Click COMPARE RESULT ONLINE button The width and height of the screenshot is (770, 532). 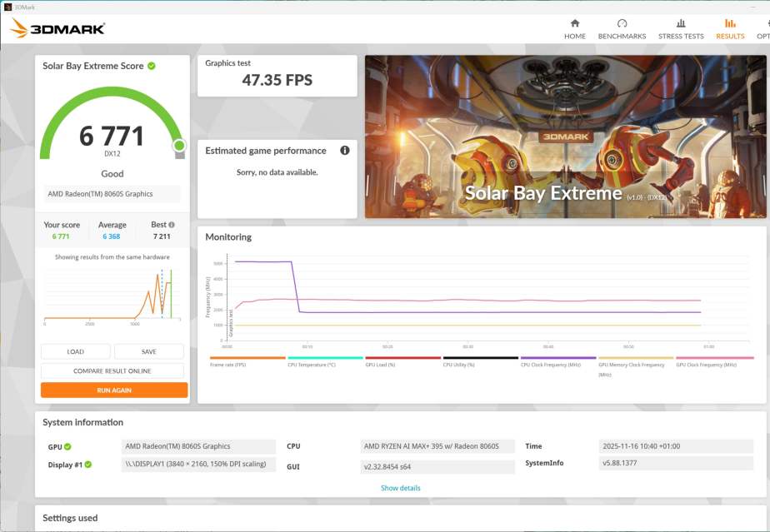(114, 370)
